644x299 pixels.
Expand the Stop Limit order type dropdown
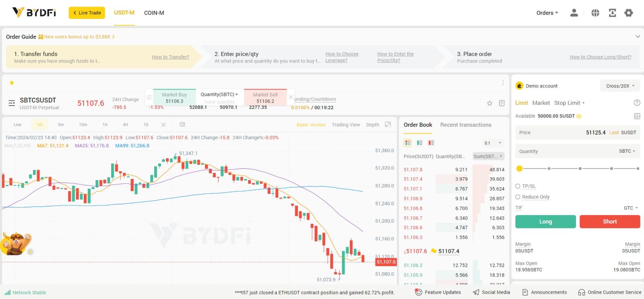(x=569, y=103)
